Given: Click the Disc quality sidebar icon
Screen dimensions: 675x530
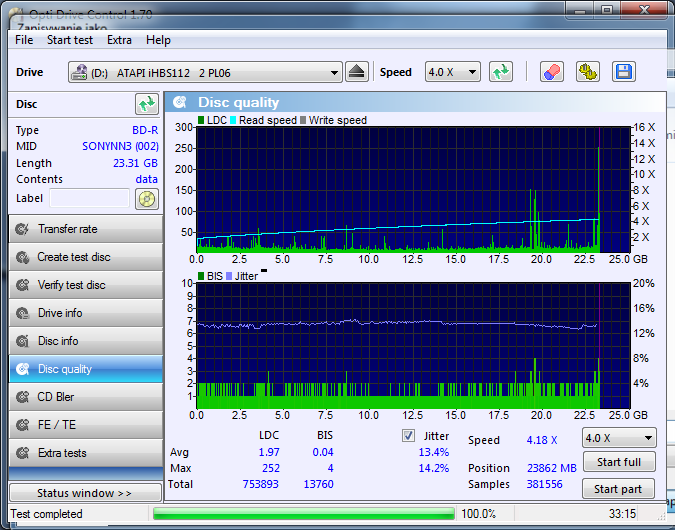Looking at the screenshot, I should click(22, 369).
